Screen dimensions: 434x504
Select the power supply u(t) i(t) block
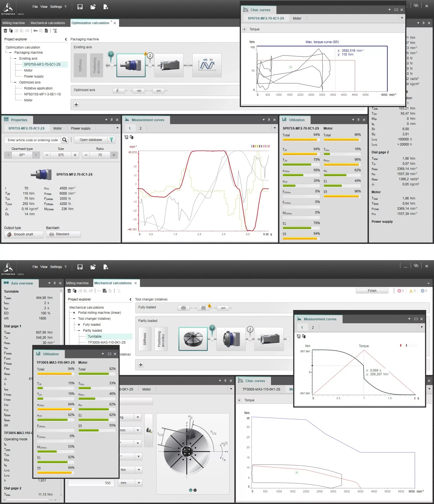207,65
